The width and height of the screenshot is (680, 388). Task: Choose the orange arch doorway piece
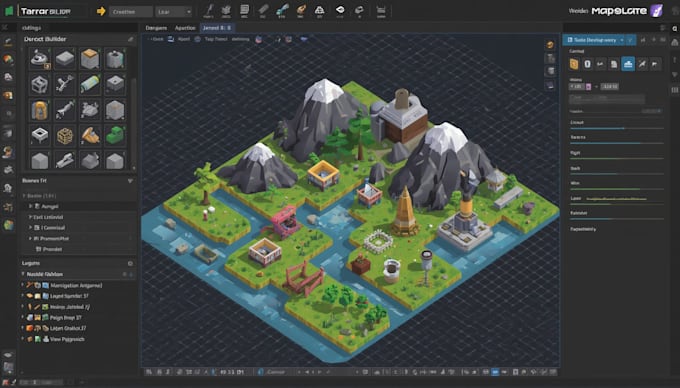point(40,110)
